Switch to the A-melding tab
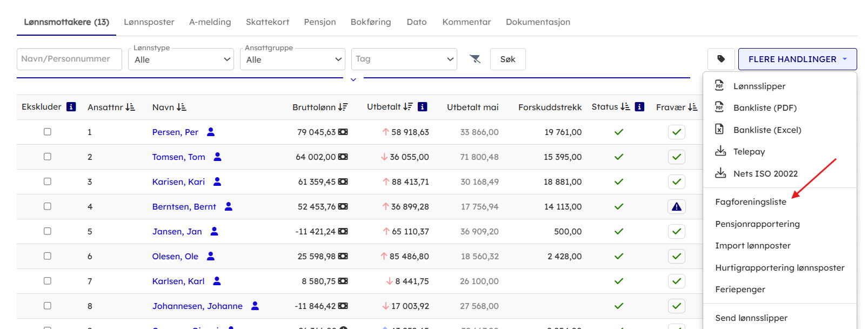This screenshot has height=329, width=868. (210, 22)
